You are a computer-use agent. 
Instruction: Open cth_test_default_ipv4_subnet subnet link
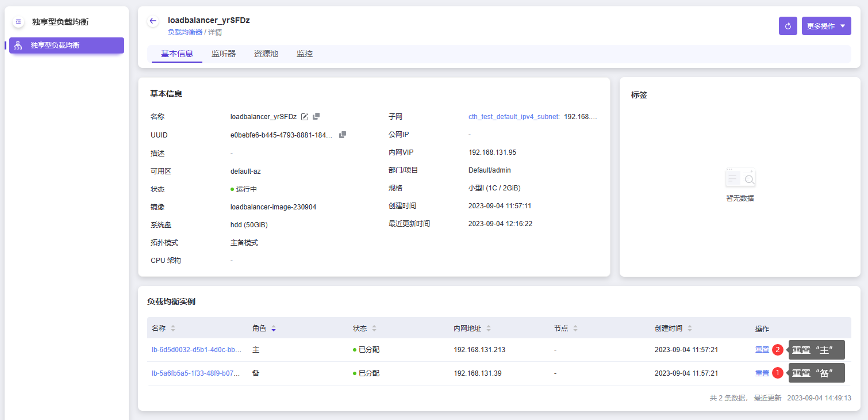[x=513, y=117]
